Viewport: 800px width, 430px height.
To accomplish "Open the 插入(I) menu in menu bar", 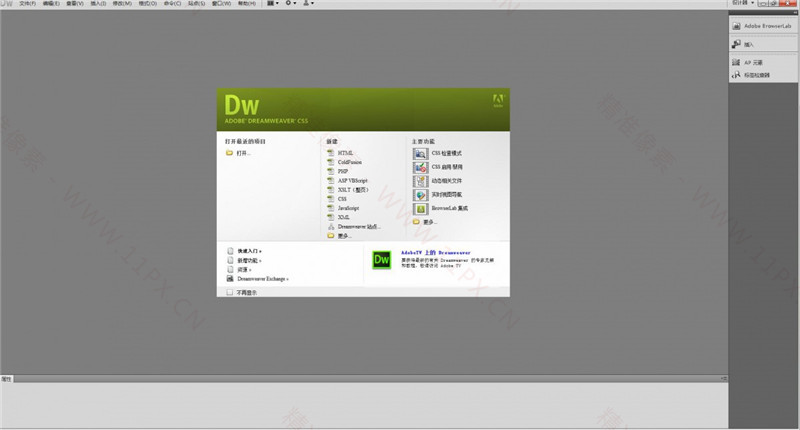I will pos(98,3).
